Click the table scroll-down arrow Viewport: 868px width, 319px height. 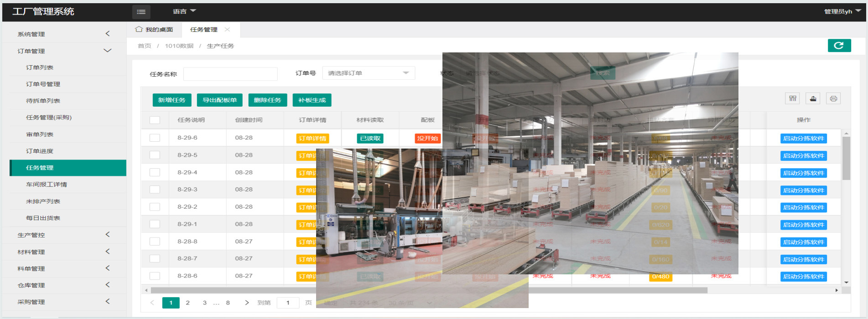pyautogui.click(x=846, y=283)
